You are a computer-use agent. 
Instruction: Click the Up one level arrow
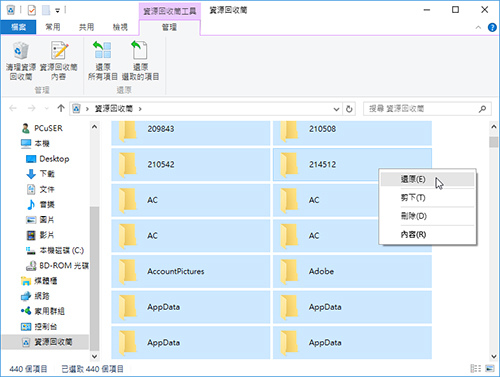61,108
